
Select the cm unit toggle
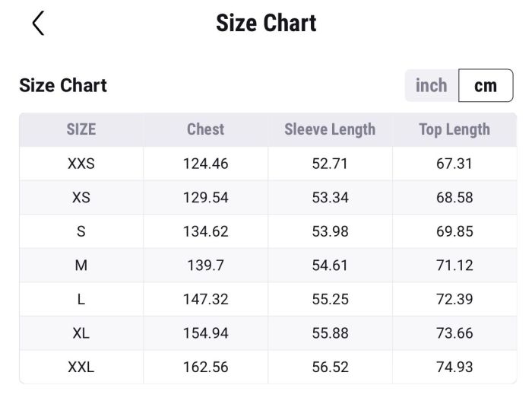coord(486,85)
